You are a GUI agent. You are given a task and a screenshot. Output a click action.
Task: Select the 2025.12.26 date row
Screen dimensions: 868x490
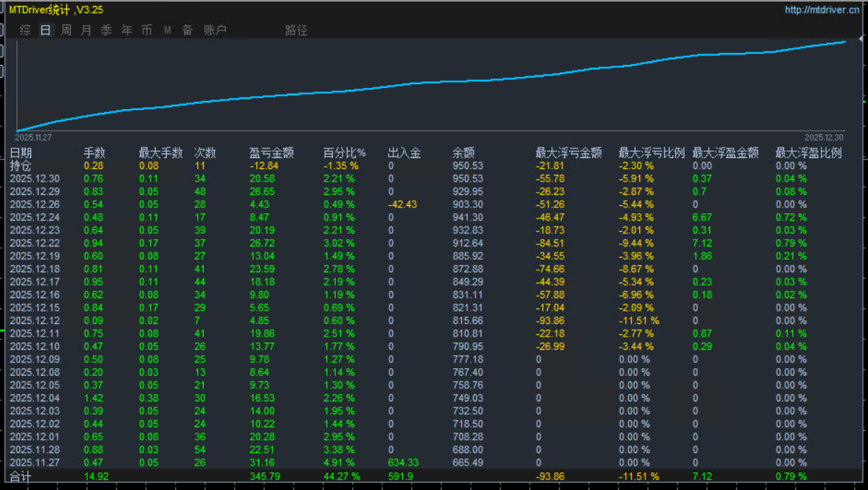pyautogui.click(x=434, y=204)
